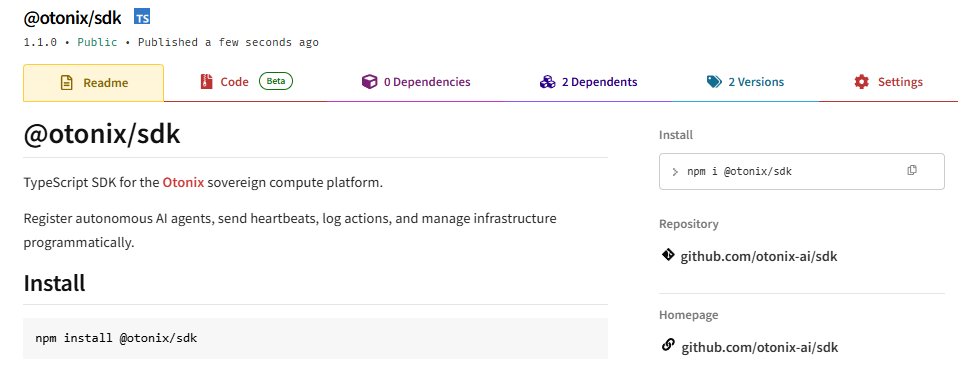Open Homepage link github.com/otonix-ai/sdk
The image size is (976, 378).
point(759,347)
